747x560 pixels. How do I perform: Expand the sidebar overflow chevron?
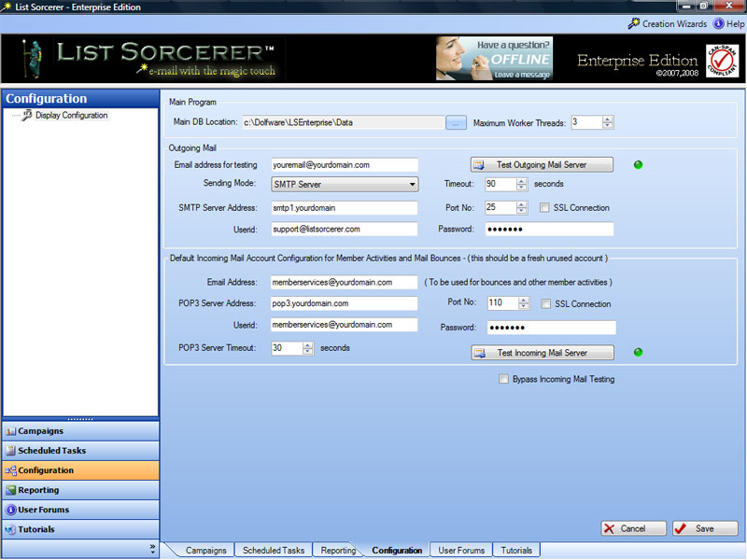point(152,549)
